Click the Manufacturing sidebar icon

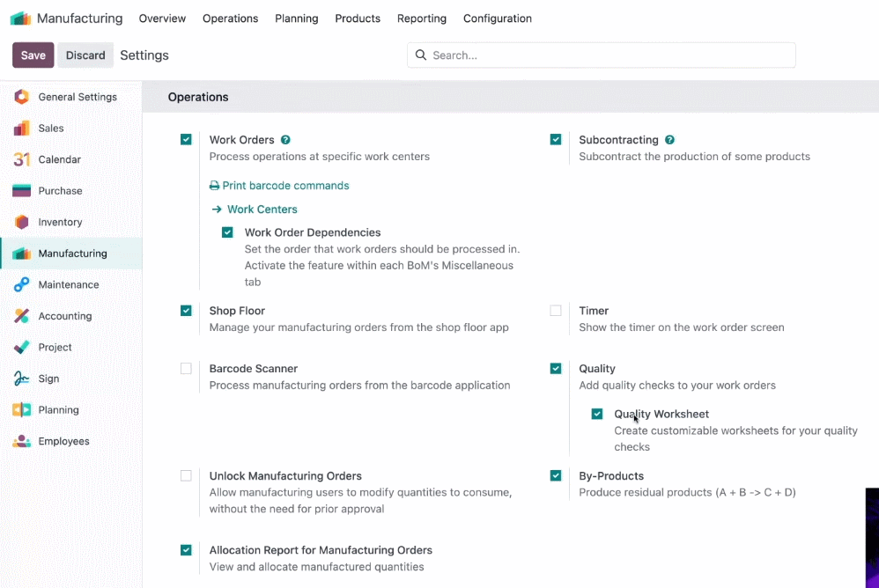pos(21,254)
